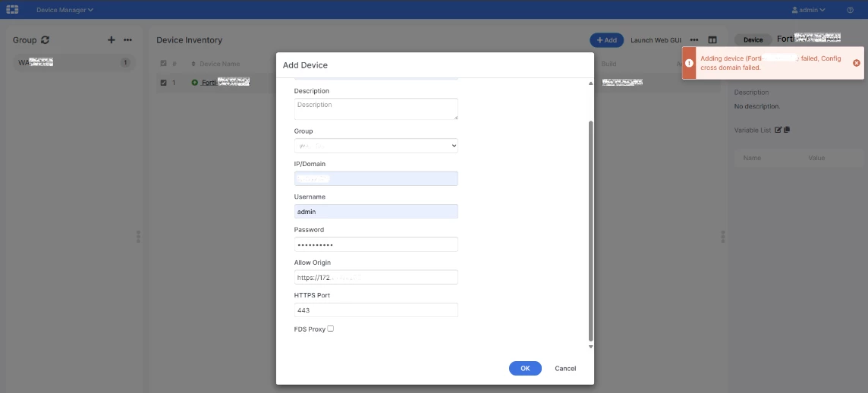Refresh the Group list
This screenshot has height=393, width=868.
tap(46, 40)
